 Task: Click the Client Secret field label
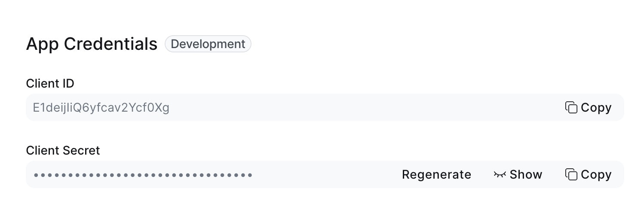[63, 150]
